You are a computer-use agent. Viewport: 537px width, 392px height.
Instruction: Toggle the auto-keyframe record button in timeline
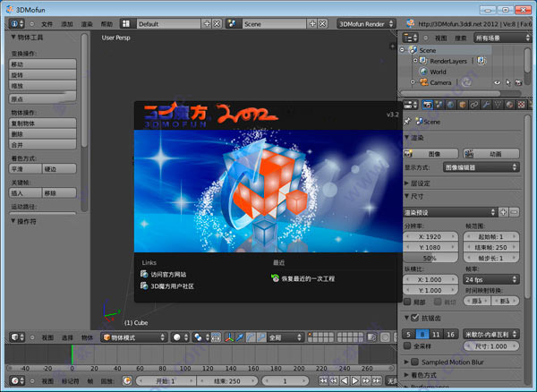[x=127, y=380]
